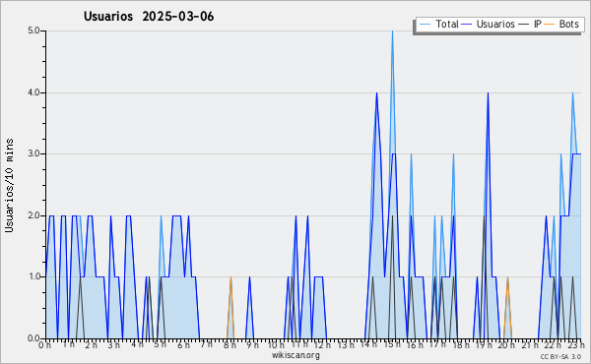Click the 12 h x-axis label
591x364 pixels.
point(322,345)
